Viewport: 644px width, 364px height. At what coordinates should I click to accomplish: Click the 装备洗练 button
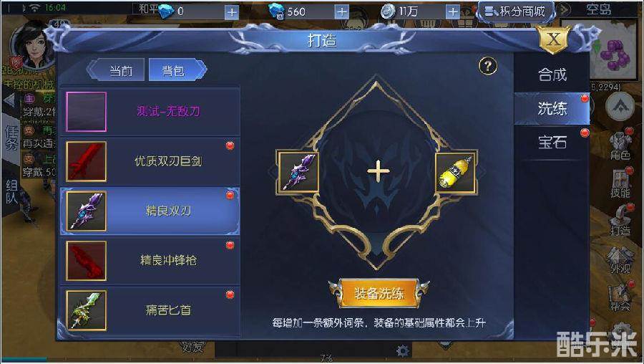click(379, 293)
